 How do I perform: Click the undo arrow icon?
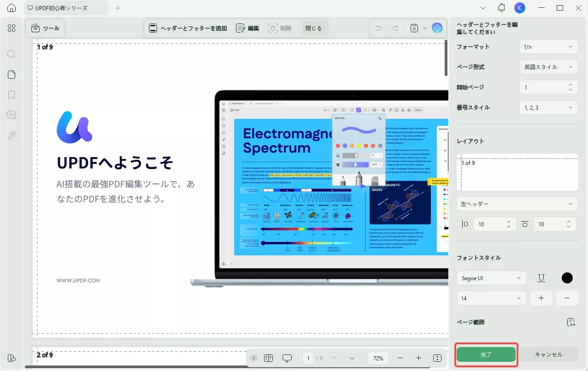[379, 28]
